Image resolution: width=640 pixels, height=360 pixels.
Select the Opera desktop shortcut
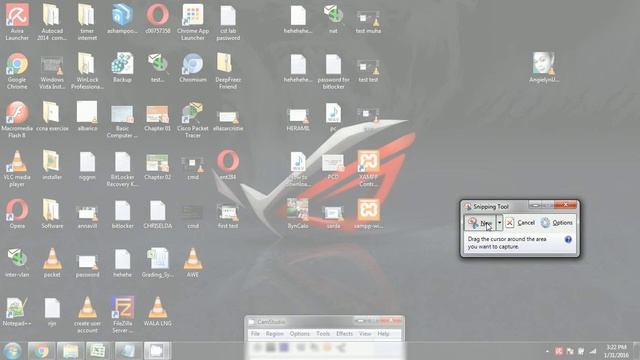click(x=17, y=213)
